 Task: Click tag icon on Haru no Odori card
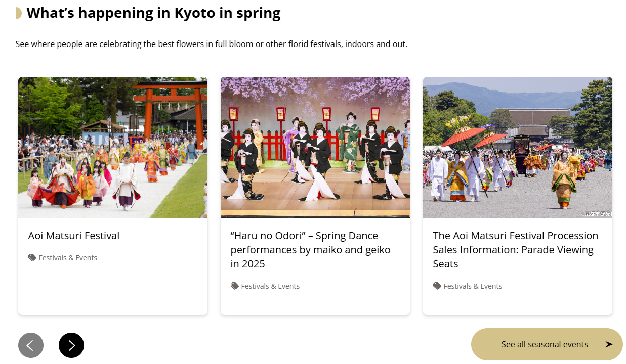click(x=235, y=286)
